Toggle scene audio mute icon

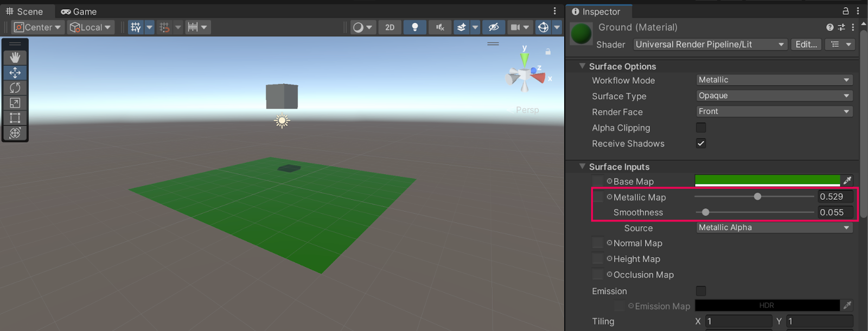point(439,27)
